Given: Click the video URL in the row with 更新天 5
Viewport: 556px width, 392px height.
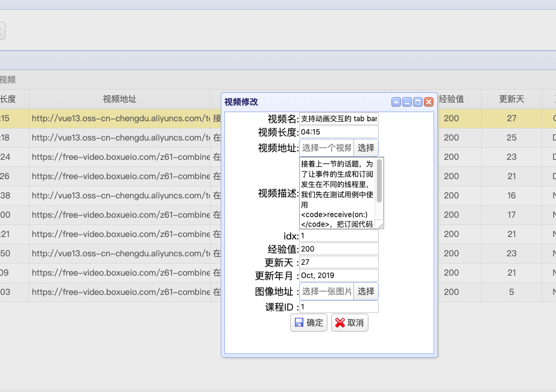Looking at the screenshot, I should click(121, 292).
